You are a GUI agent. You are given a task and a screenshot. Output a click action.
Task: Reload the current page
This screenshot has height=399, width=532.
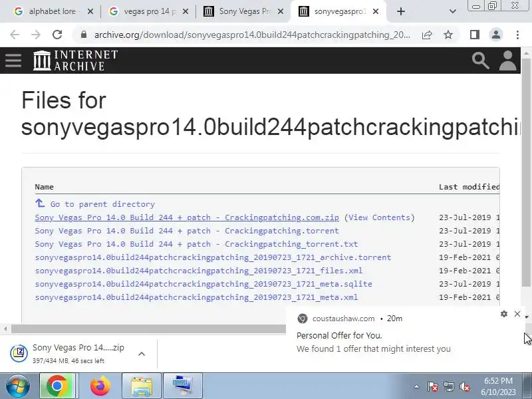coord(57,35)
